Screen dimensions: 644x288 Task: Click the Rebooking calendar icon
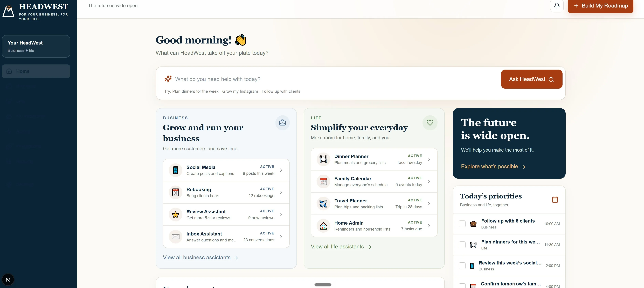pyautogui.click(x=176, y=192)
